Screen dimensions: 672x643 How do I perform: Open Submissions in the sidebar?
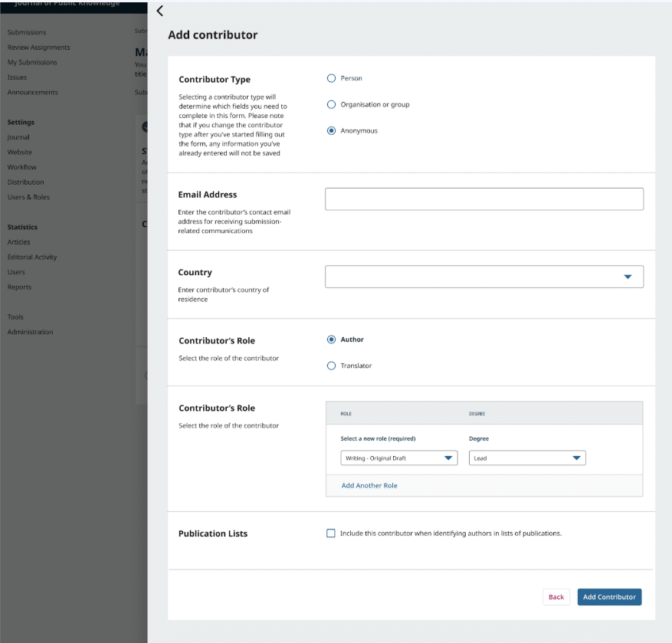(27, 32)
